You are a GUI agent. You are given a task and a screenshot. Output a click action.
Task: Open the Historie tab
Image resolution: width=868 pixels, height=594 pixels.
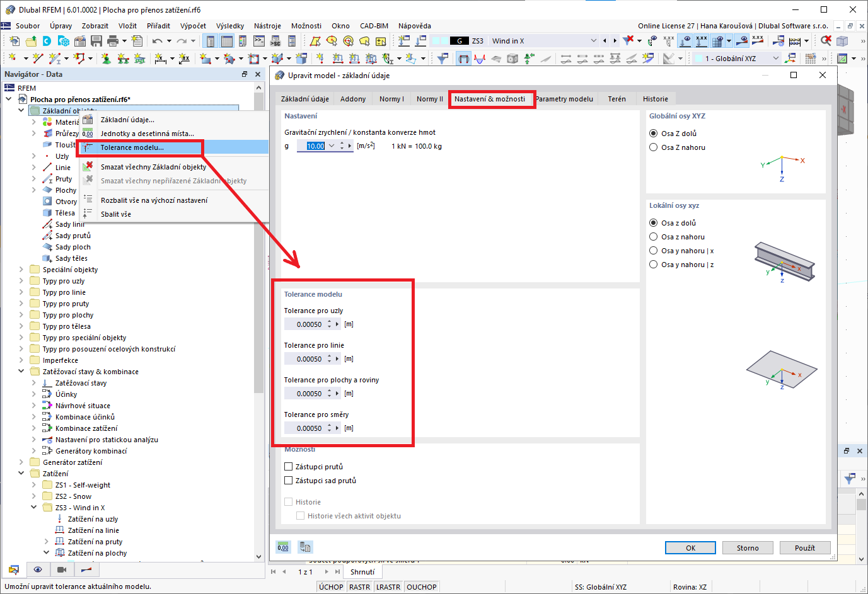(656, 99)
